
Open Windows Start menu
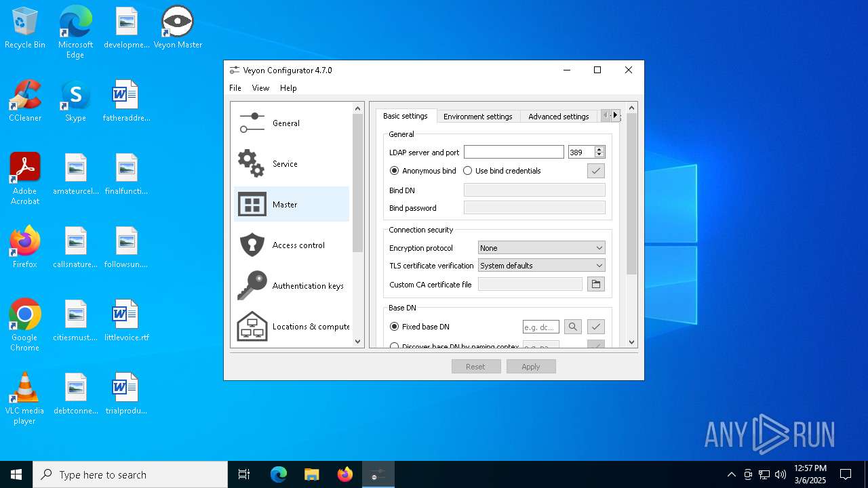pyautogui.click(x=16, y=474)
